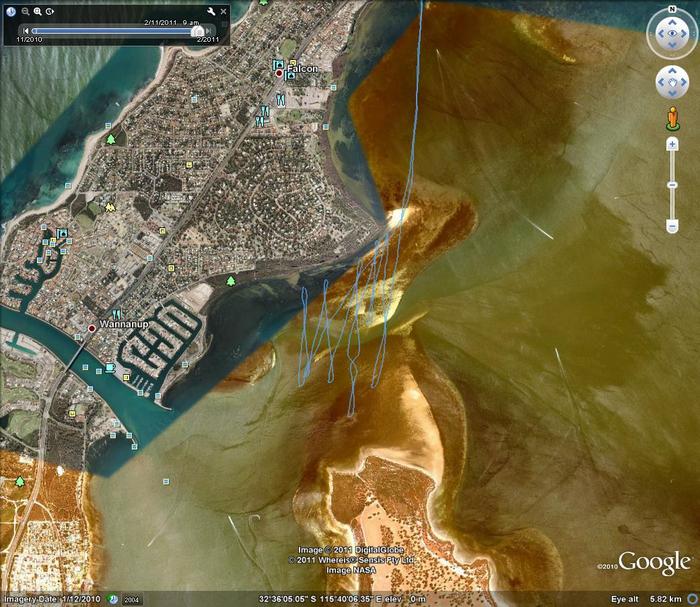This screenshot has height=607, width=700.
Task: Click the time slider end thumb
Action: [198, 31]
